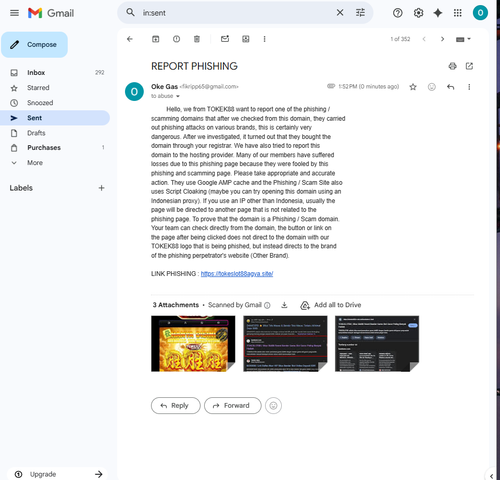
Task: Open the first golden slot attachment
Action: (193, 344)
